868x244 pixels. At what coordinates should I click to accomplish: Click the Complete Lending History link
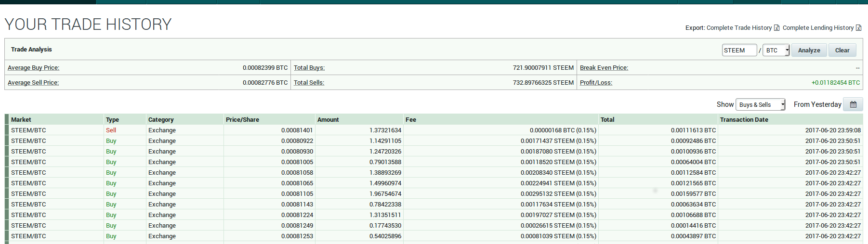818,28
